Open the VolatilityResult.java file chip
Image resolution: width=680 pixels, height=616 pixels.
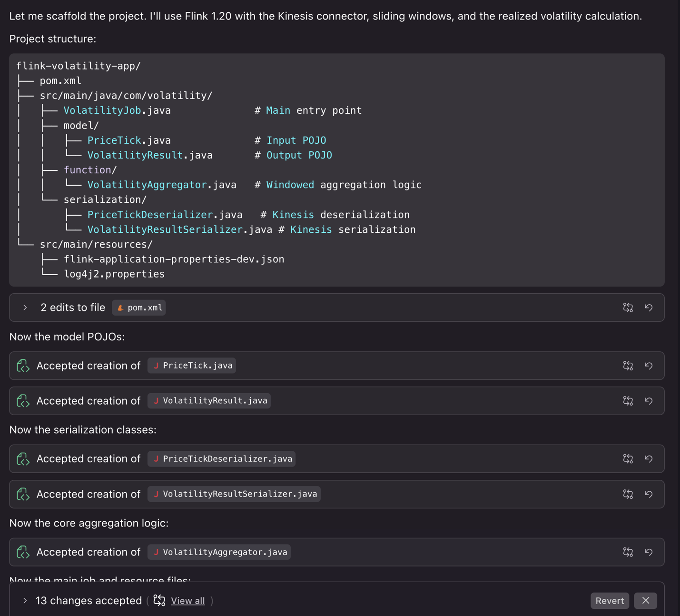209,401
